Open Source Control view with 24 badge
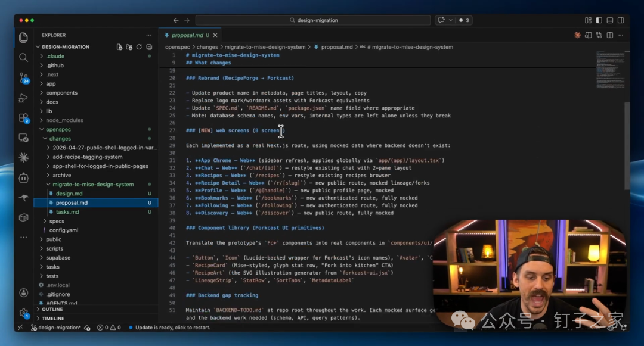The width and height of the screenshot is (644, 346). pos(24,77)
